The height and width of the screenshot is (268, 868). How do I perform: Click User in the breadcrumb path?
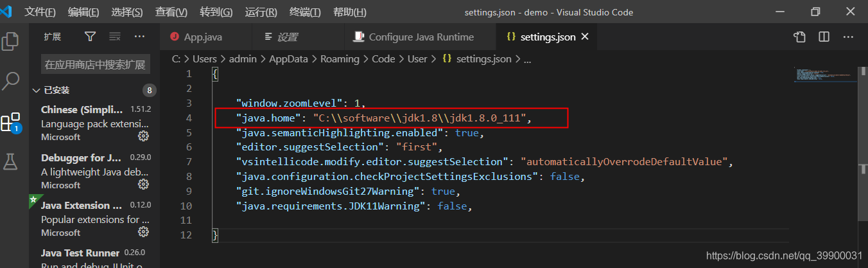point(417,58)
